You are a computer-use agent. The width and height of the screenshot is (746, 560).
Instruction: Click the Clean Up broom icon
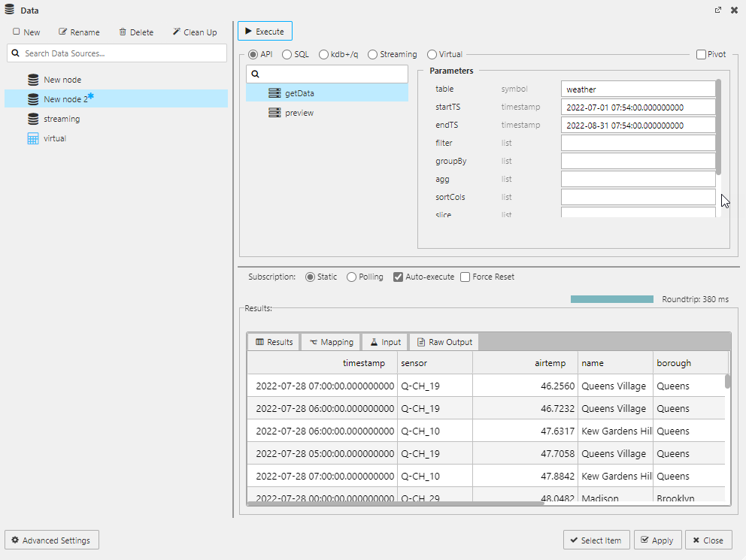177,32
